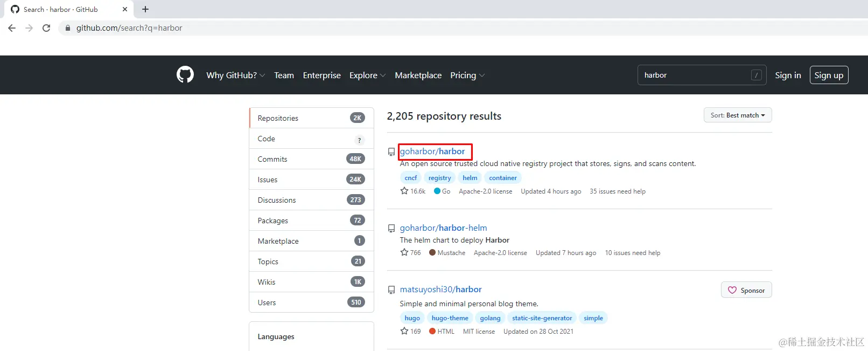Click the star icon for goharbor/harbor

pos(404,191)
